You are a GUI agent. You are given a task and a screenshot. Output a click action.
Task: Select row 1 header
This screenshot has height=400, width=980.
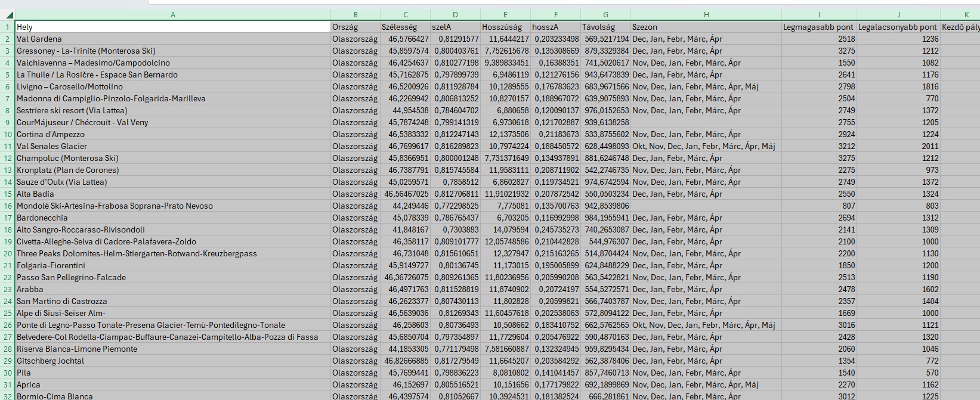7,27
